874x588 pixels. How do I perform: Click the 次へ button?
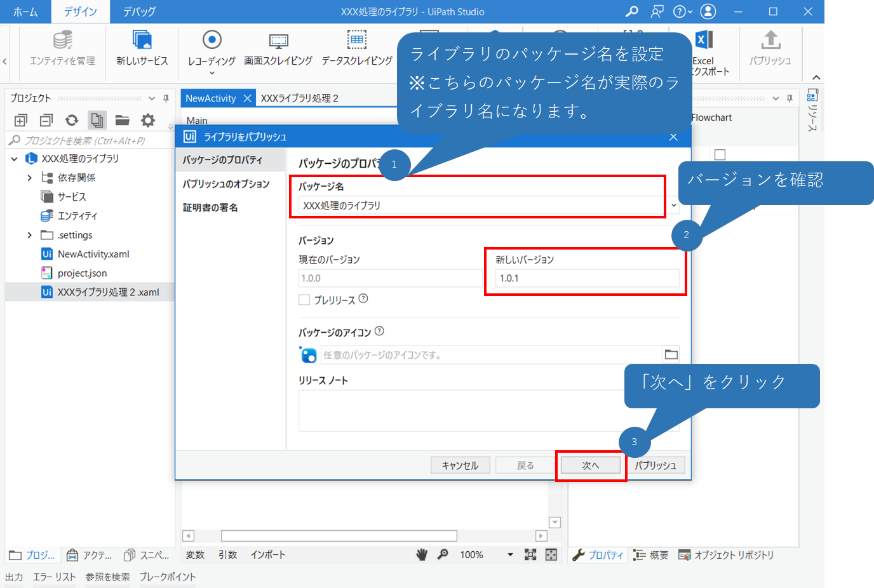click(x=591, y=465)
